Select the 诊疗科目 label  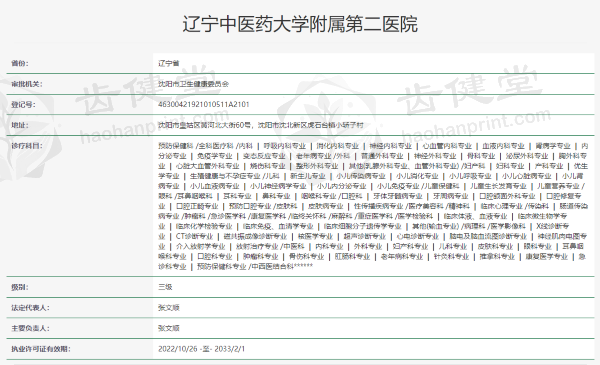(27, 146)
